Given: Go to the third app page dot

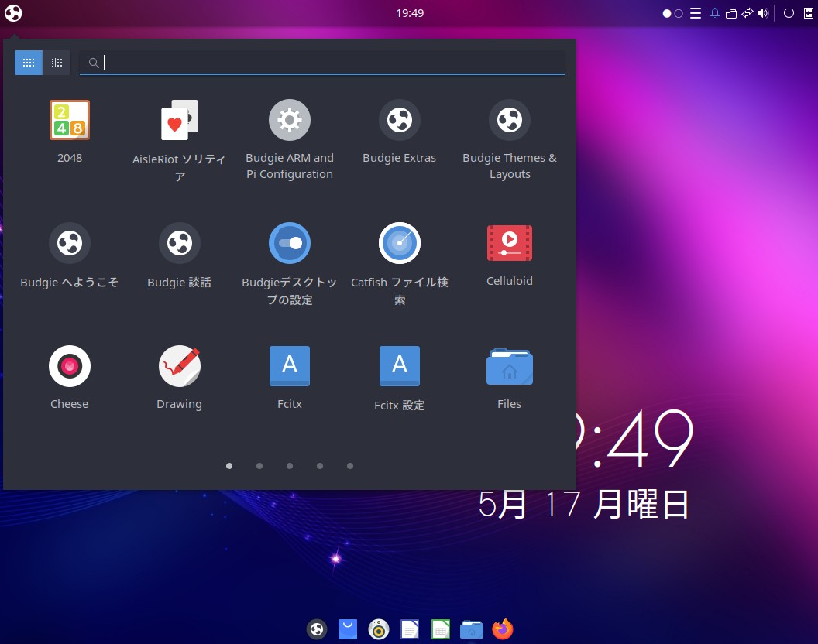Looking at the screenshot, I should point(290,466).
